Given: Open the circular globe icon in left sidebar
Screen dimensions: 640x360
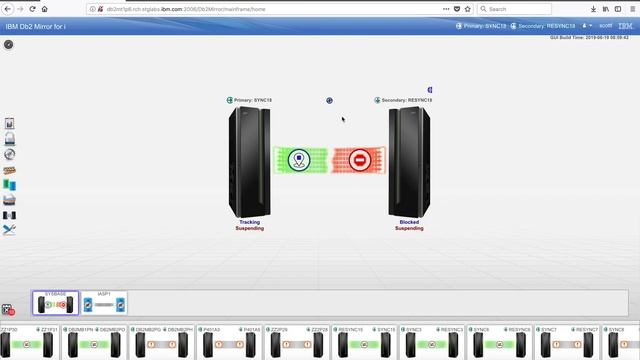Looking at the screenshot, I should (x=9, y=154).
